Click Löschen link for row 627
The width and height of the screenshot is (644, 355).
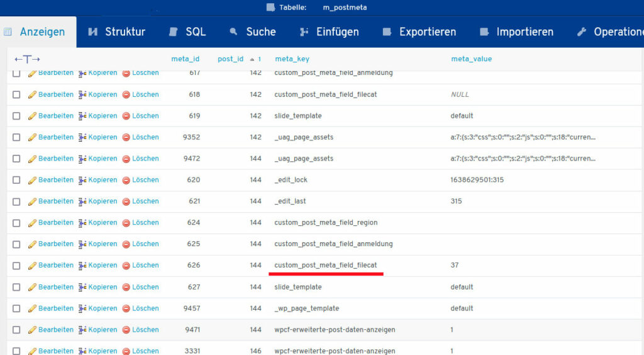point(145,287)
